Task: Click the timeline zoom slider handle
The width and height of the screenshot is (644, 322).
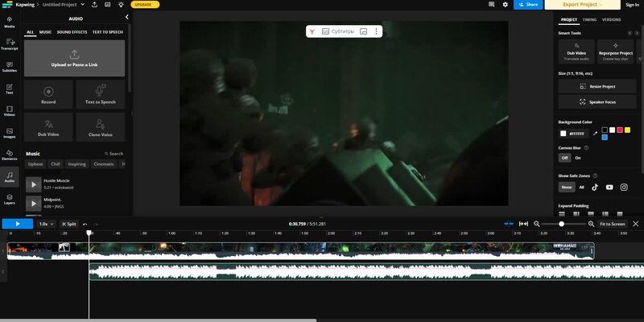Action: (x=561, y=224)
